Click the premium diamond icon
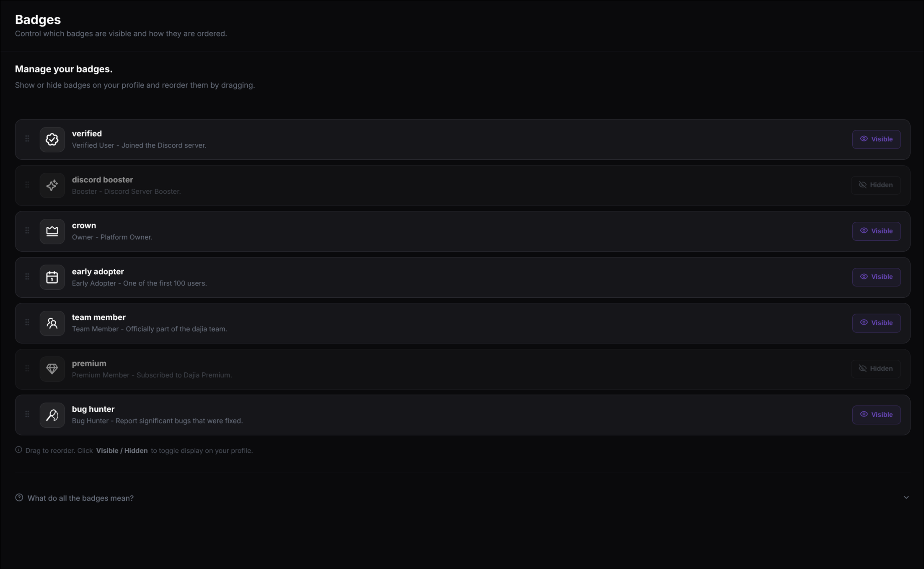Image resolution: width=924 pixels, height=569 pixels. [52, 369]
